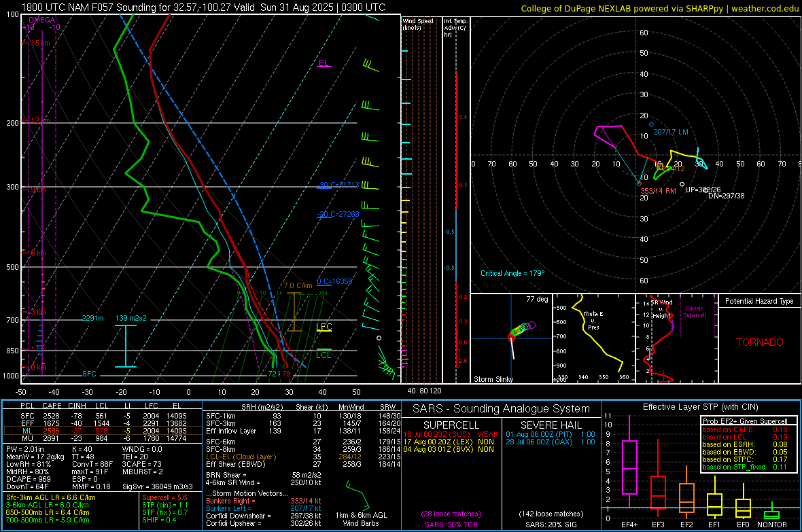
Task: Click the 'Effective Layer STP (with CIN)' title
Action: (700, 407)
